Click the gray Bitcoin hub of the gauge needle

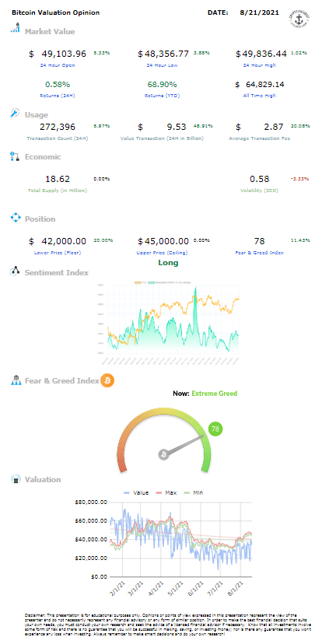[x=164, y=455]
